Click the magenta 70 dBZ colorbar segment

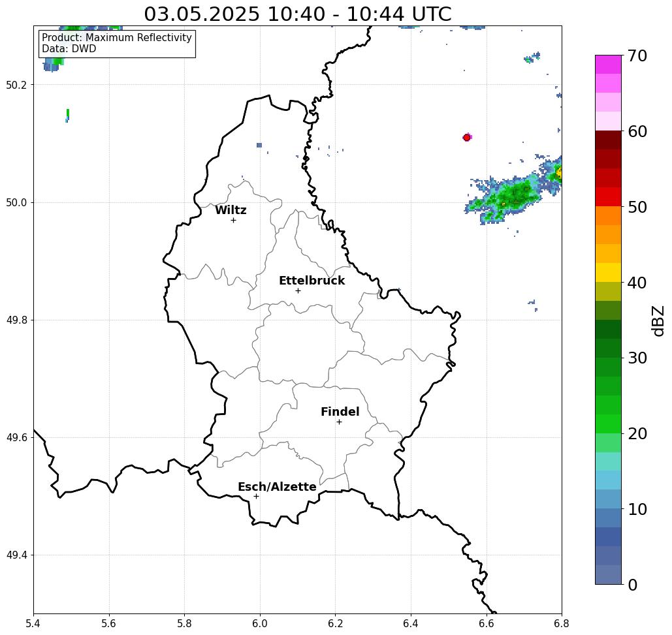[608, 65]
